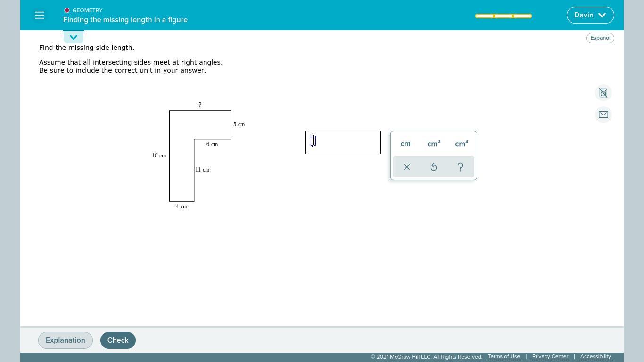644x362 pixels.
Task: Open the hamburger navigation menu
Action: [x=40, y=15]
